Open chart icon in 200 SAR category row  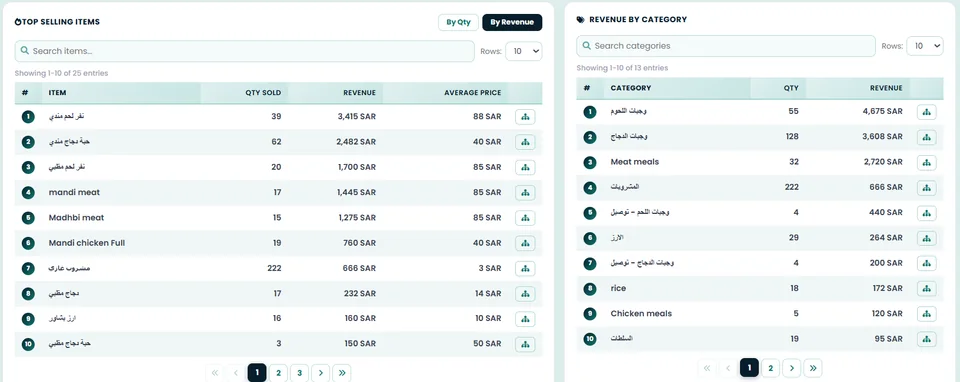click(x=926, y=263)
